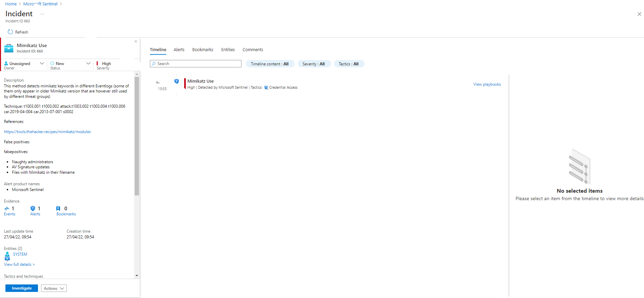Click the Mimikatz Use briefcase incident icon
Image resolution: width=644 pixels, height=298 pixels.
[9, 48]
